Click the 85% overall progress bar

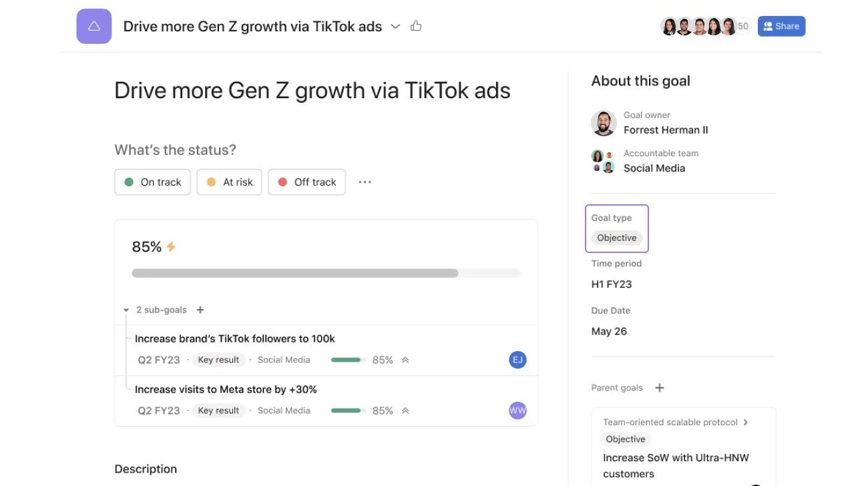pyautogui.click(x=326, y=273)
